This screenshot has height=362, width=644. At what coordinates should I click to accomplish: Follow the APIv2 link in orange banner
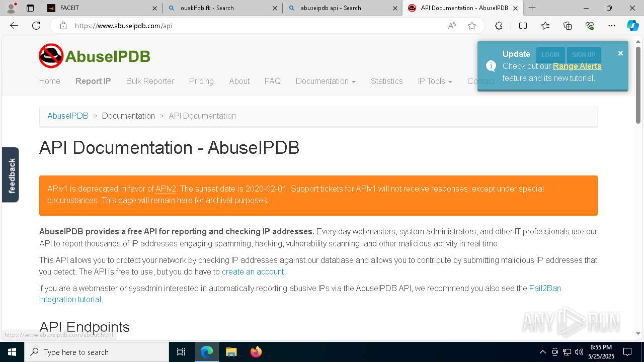166,189
